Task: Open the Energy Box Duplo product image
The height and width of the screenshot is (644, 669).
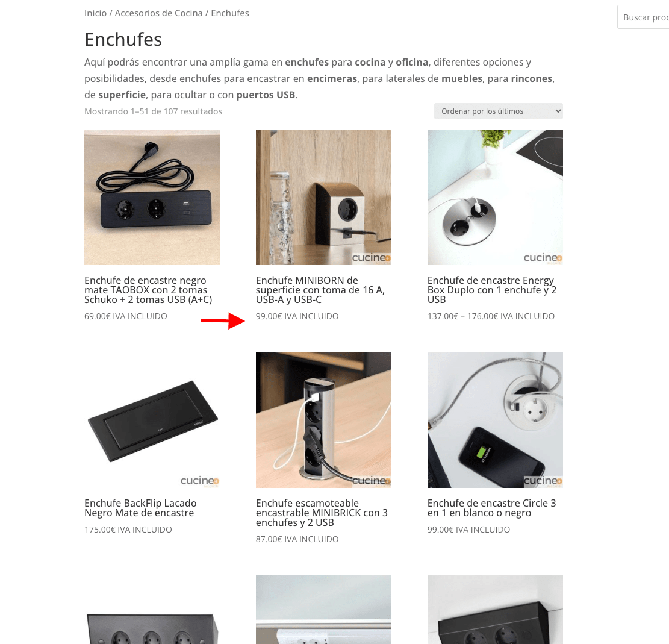Action: [495, 197]
